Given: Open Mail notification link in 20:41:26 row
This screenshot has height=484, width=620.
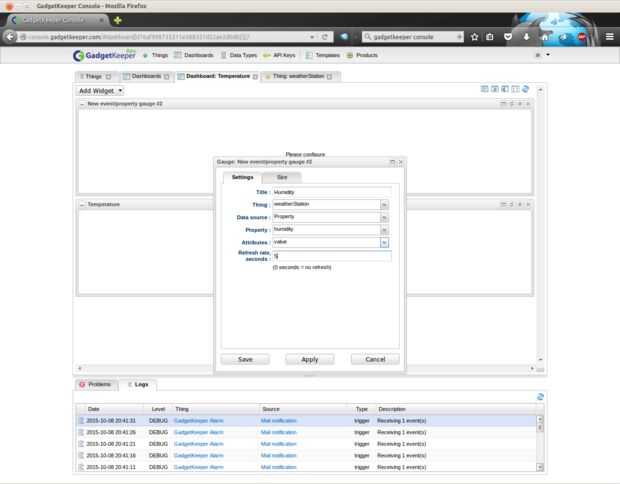Looking at the screenshot, I should pos(279,432).
